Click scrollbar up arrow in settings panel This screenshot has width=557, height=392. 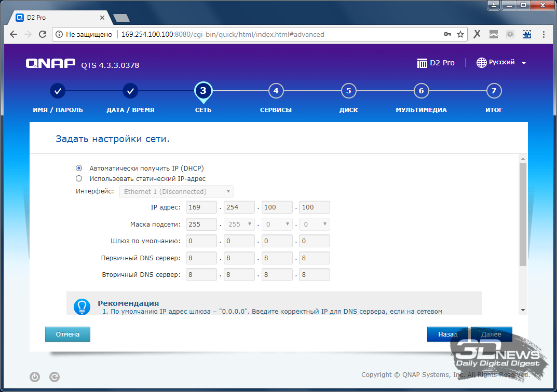coord(523,159)
